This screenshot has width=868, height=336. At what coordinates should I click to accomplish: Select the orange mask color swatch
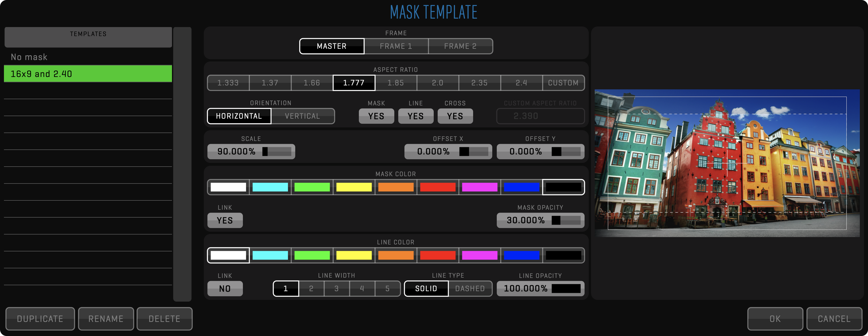tap(396, 187)
